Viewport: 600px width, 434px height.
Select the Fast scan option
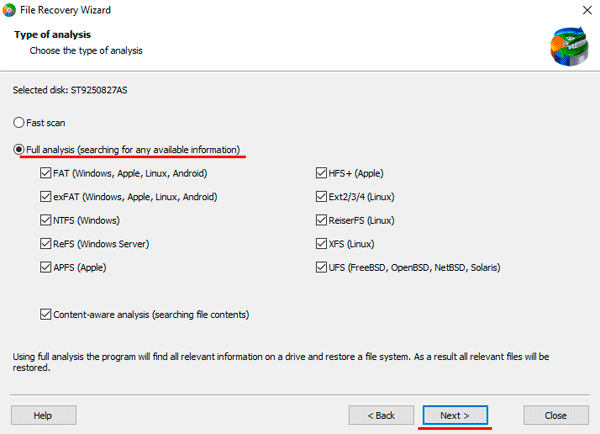click(18, 122)
